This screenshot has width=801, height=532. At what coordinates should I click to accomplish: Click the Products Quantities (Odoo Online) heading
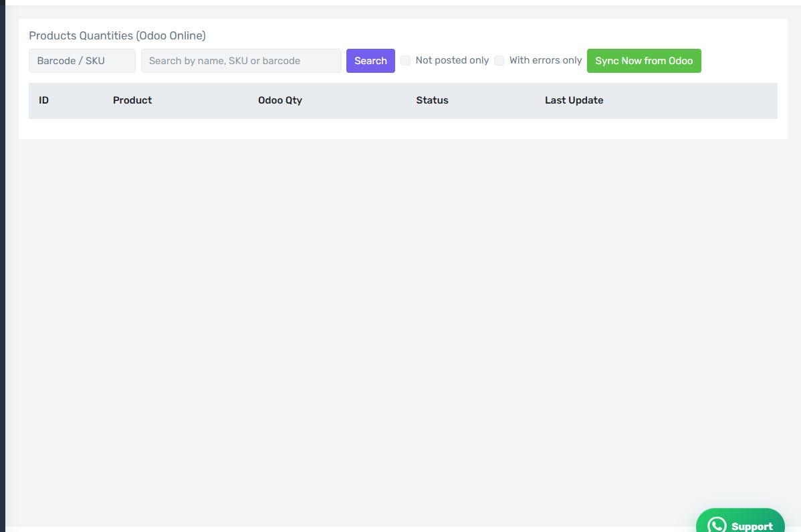coord(118,35)
